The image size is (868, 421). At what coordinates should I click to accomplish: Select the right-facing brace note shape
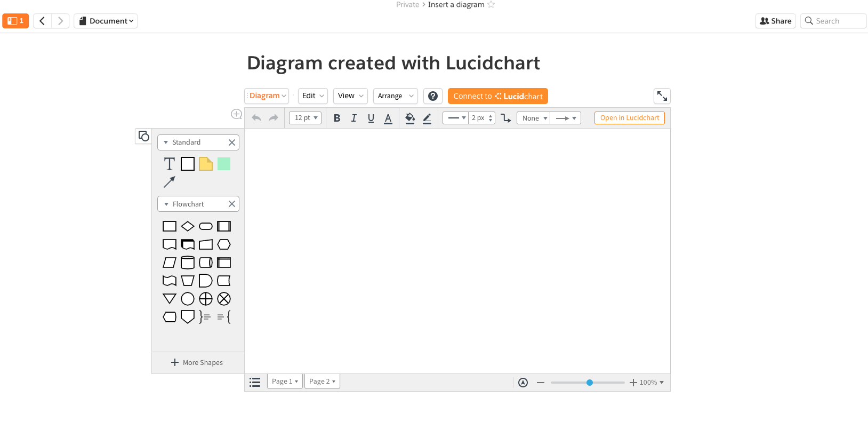pyautogui.click(x=205, y=317)
